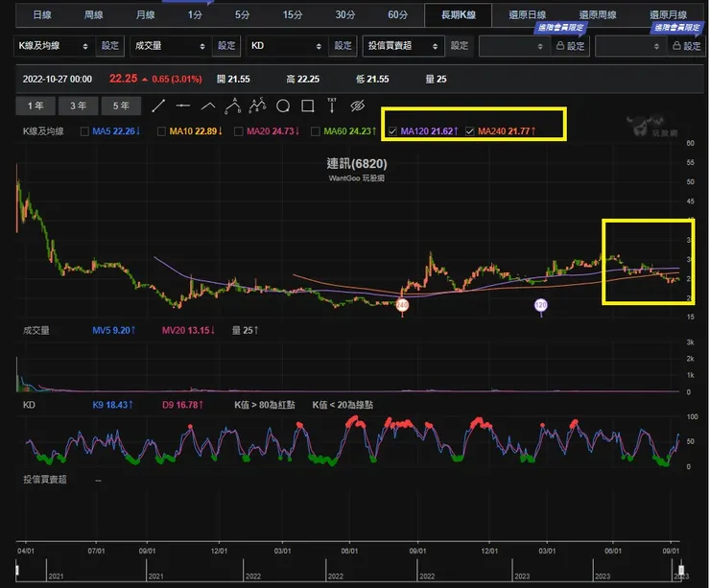This screenshot has height=588, width=710.
Task: Switch to the 30分 tab
Action: tap(345, 15)
